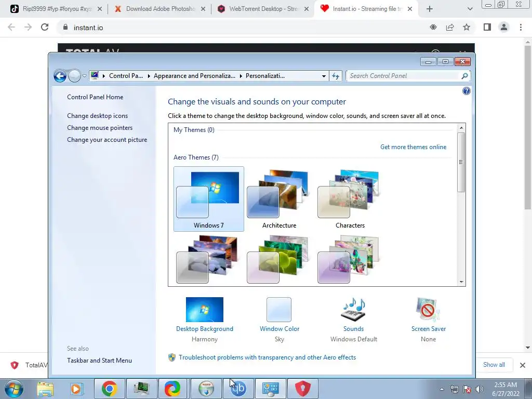Switch to Download Adobe Photoshop tab
Image resolution: width=532 pixels, height=399 pixels.
(x=159, y=9)
